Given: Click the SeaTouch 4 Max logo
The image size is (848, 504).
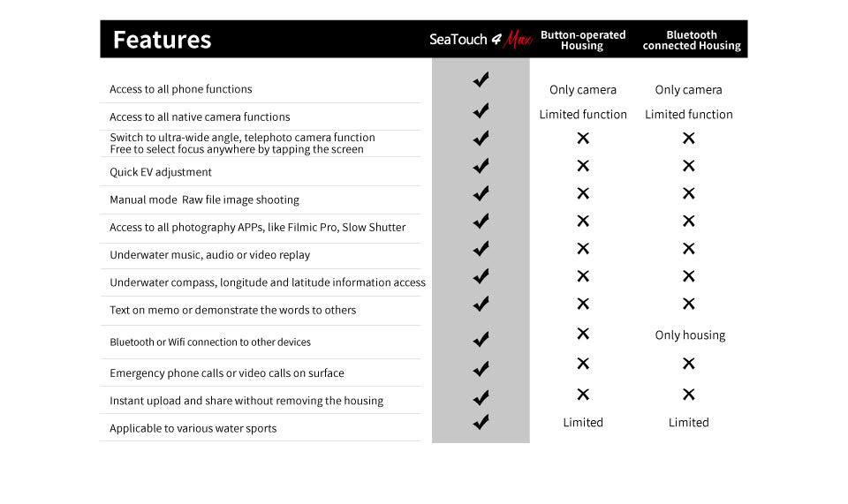Looking at the screenshot, I should 481,40.
